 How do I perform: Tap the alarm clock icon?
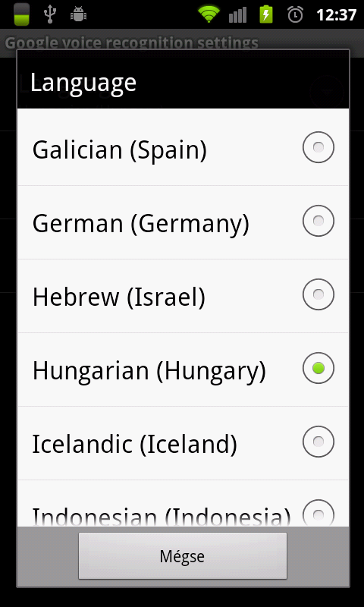click(x=296, y=14)
